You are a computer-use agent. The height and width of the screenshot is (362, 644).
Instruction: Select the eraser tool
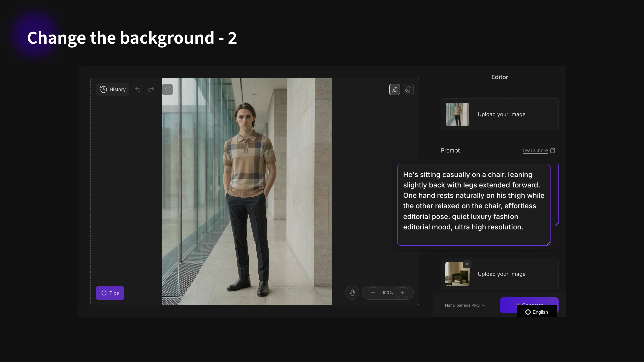tap(408, 89)
